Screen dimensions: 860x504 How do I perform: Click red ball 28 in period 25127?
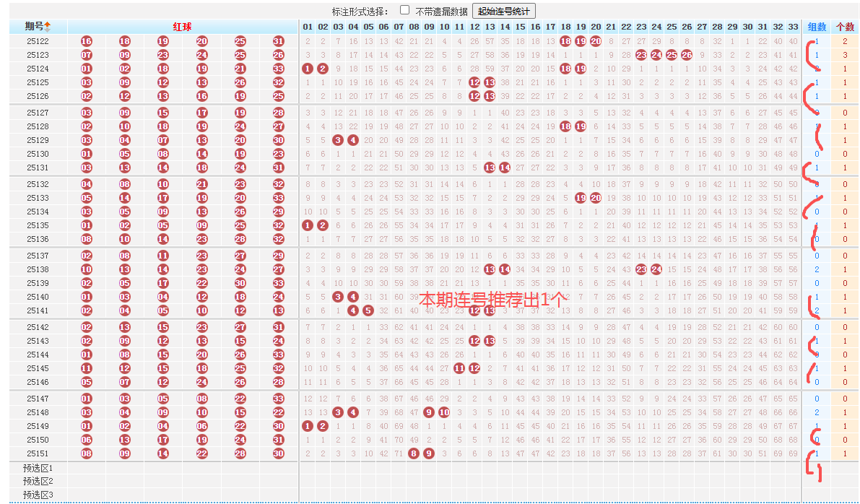pos(279,113)
